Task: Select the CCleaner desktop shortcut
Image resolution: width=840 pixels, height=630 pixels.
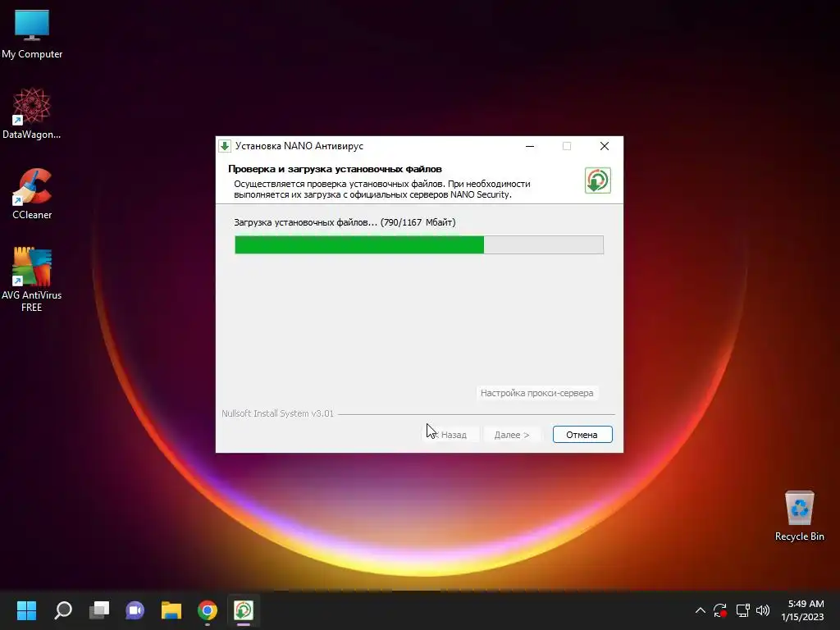Action: 32,194
